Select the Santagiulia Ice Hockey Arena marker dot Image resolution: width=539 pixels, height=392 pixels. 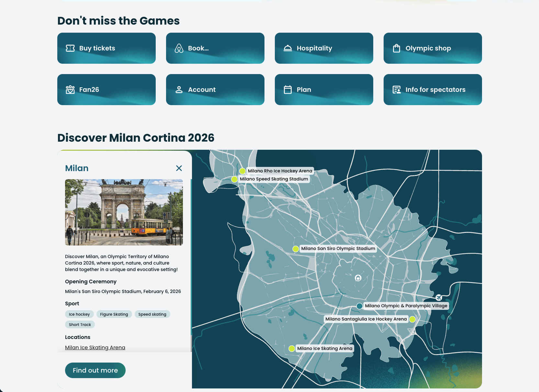412,319
